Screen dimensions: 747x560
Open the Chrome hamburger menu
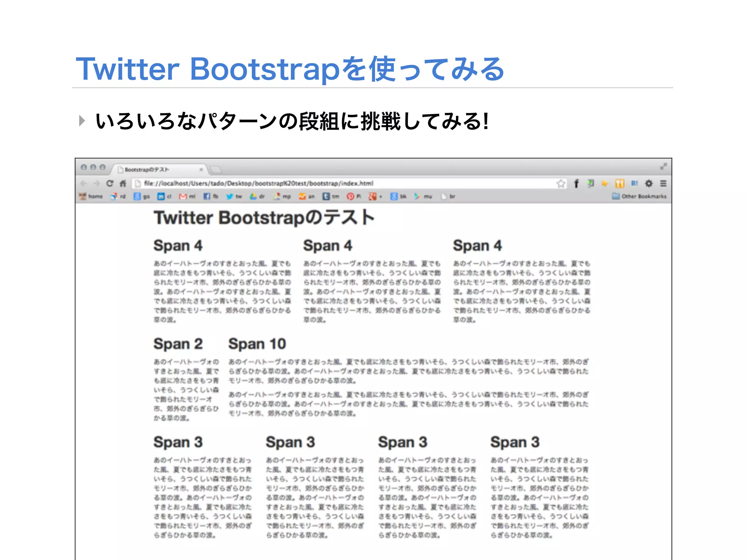pos(663,183)
